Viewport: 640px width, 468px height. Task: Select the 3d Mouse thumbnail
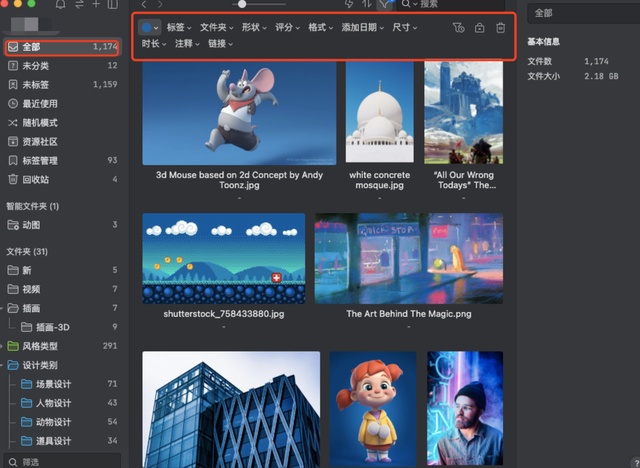239,113
